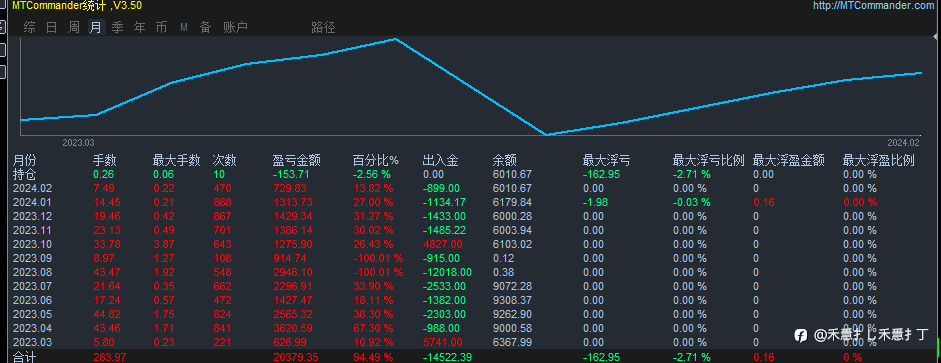This screenshot has width=941, height=363.
Task: Click profit amount 729.83
Action: [290, 188]
